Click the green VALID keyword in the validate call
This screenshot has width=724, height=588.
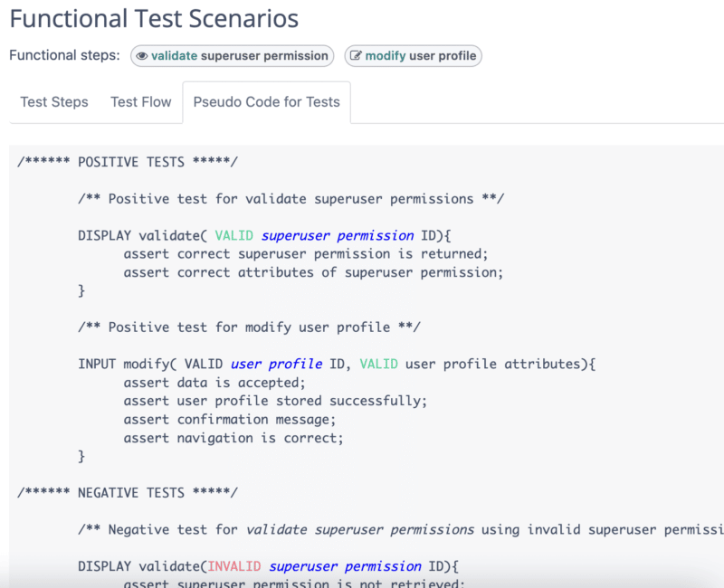[233, 235]
